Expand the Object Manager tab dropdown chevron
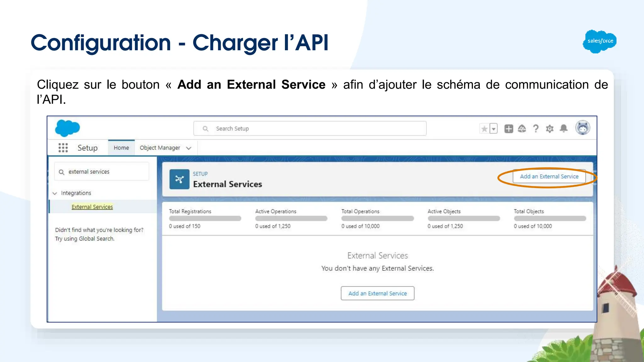Screen dimensions: 644x362 189,148
